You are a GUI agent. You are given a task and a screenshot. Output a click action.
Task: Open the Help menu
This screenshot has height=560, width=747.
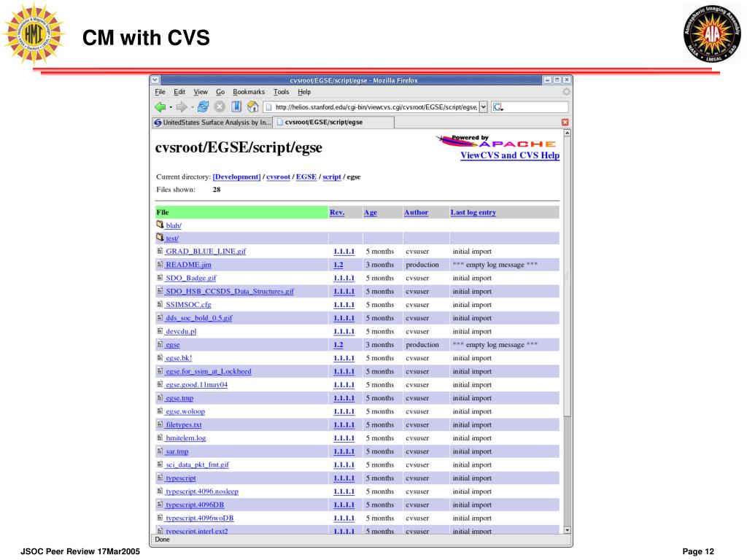point(304,92)
